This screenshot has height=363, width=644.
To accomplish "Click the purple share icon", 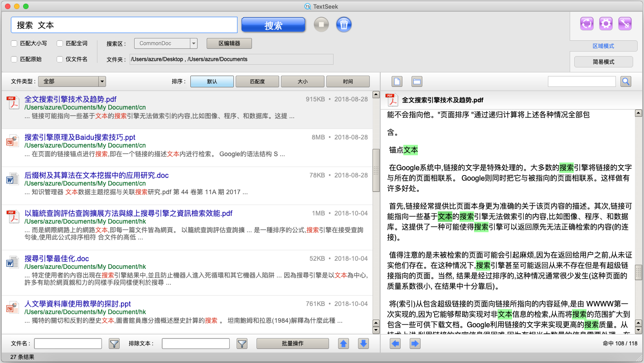I will 625,24.
